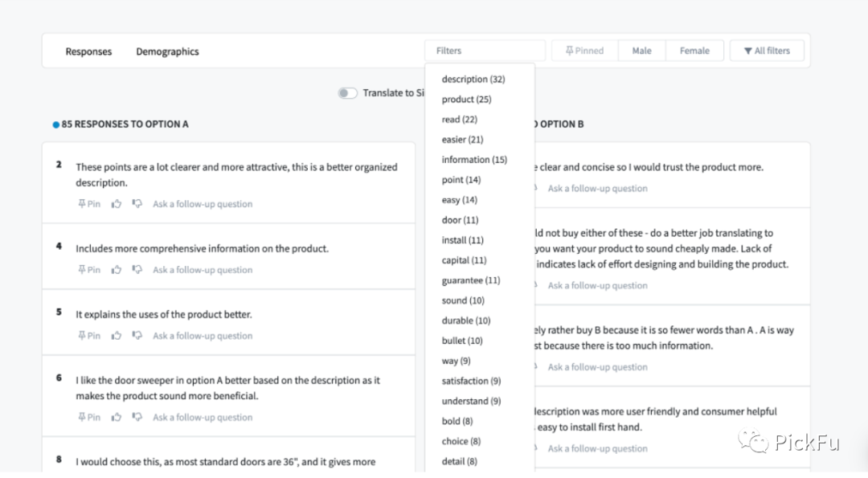Select keyword filter description (32)
This screenshot has height=478, width=868.
pyautogui.click(x=473, y=79)
